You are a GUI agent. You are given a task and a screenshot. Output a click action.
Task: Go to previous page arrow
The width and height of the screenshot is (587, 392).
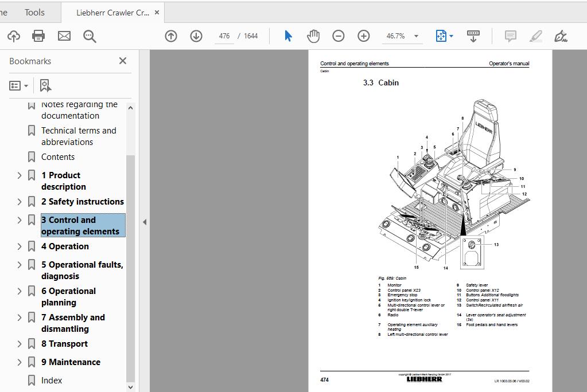pos(171,36)
